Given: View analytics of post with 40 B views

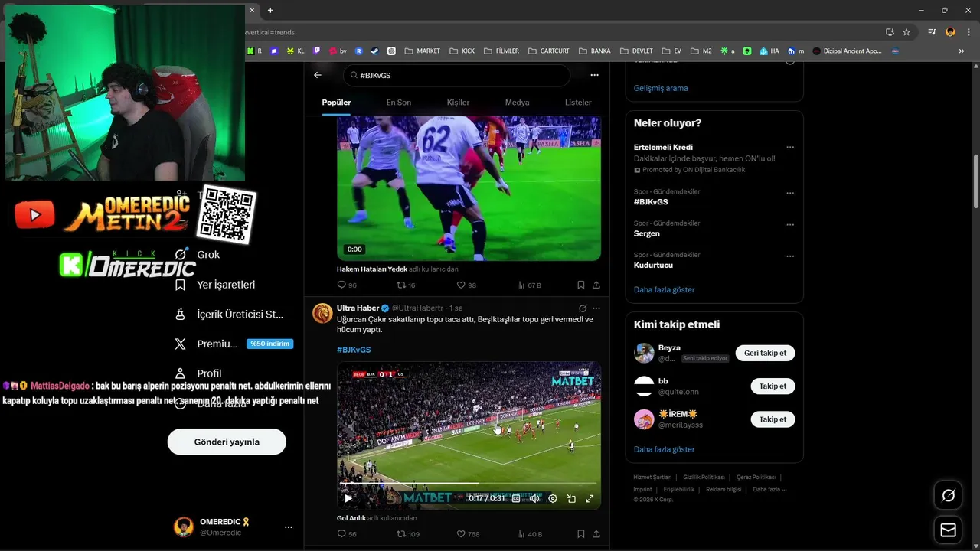Looking at the screenshot, I should pyautogui.click(x=529, y=534).
